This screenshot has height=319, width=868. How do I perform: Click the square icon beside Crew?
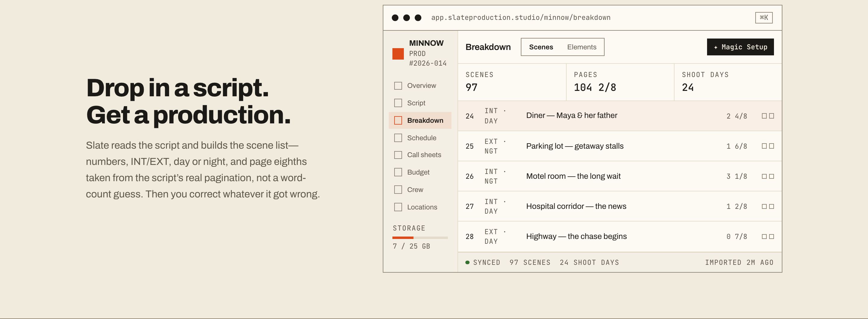pos(398,190)
